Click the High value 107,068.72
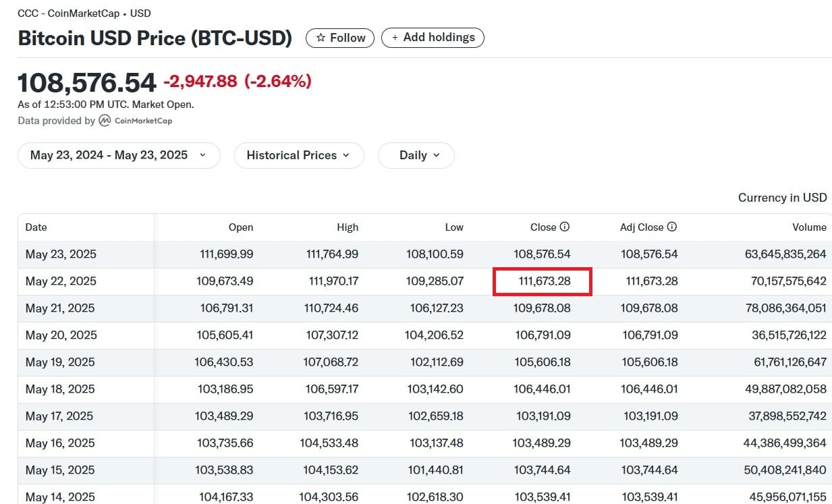This screenshot has height=504, width=832. tap(331, 362)
